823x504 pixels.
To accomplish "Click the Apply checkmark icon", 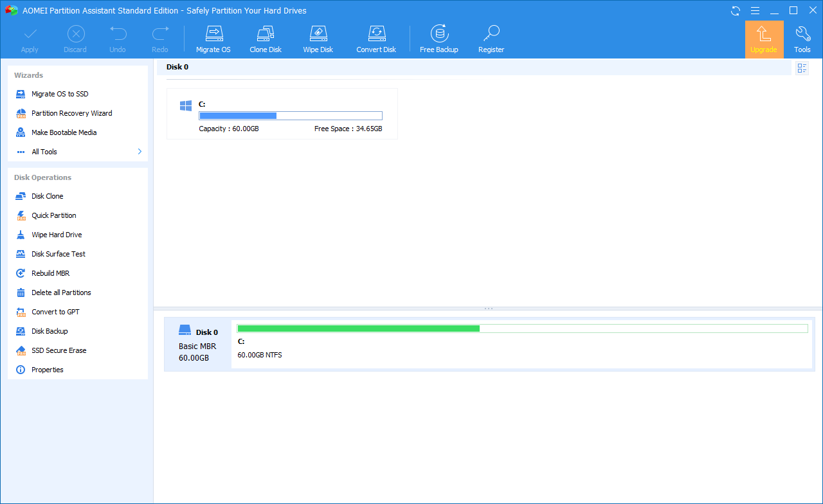I will click(30, 33).
